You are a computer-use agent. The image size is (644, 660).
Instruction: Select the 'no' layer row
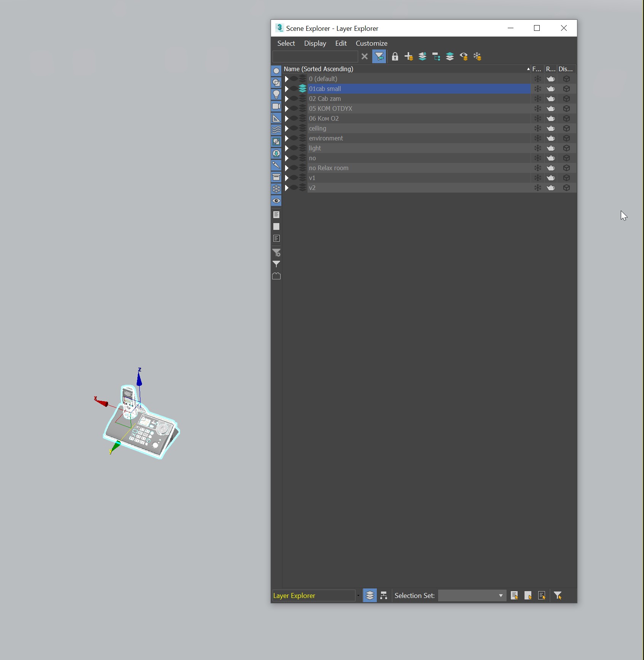(419, 158)
